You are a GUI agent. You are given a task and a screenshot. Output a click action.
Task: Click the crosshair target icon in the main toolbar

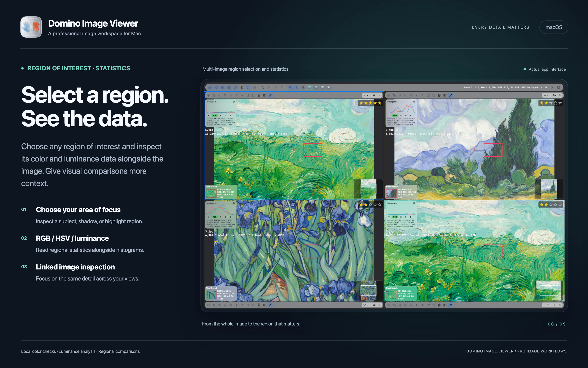pyautogui.click(x=216, y=87)
